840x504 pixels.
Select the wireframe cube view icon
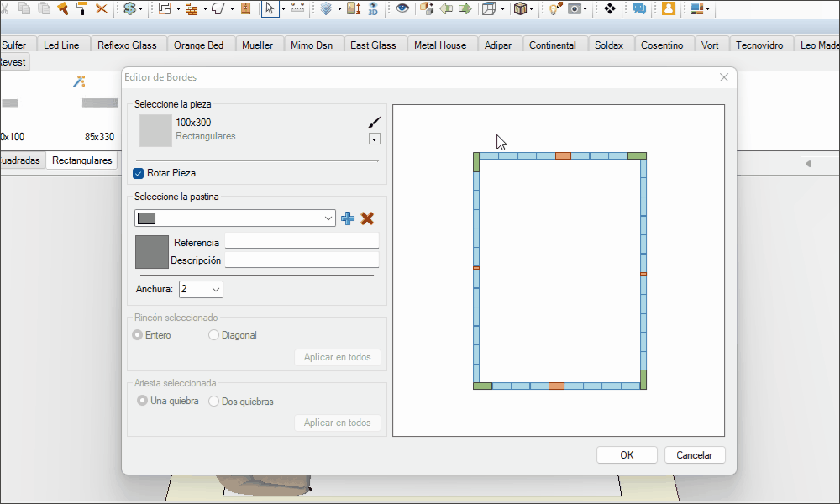click(489, 8)
